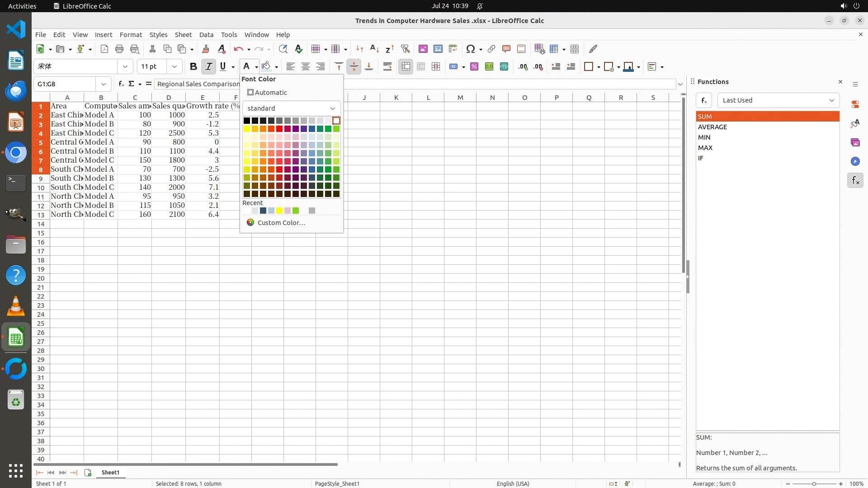Toggle the Wrap Text button
The height and width of the screenshot is (488, 868).
tap(387, 67)
